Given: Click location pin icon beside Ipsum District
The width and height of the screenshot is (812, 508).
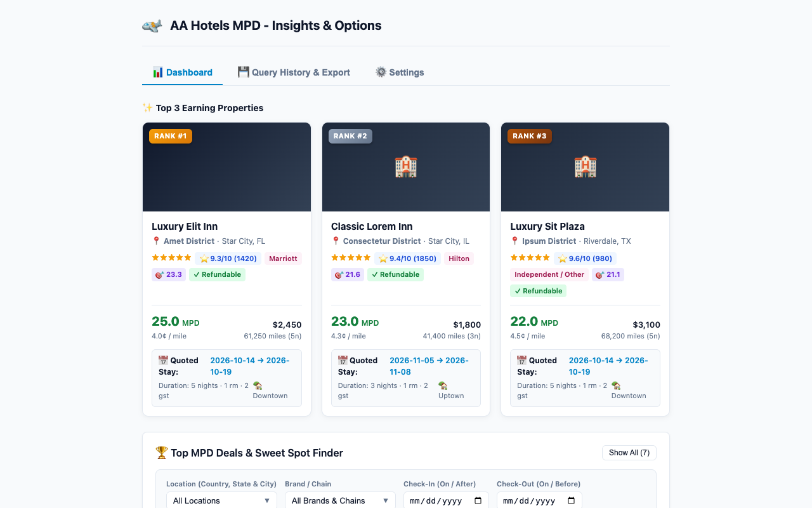Looking at the screenshot, I should [514, 241].
